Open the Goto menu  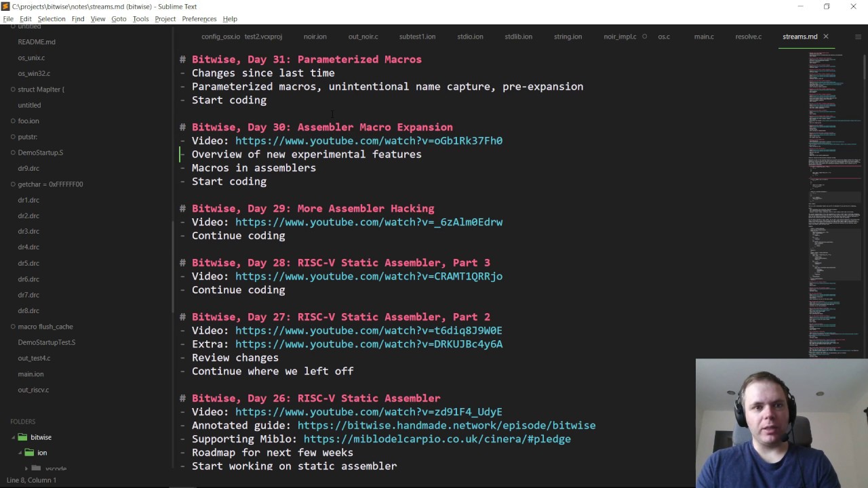click(x=119, y=19)
